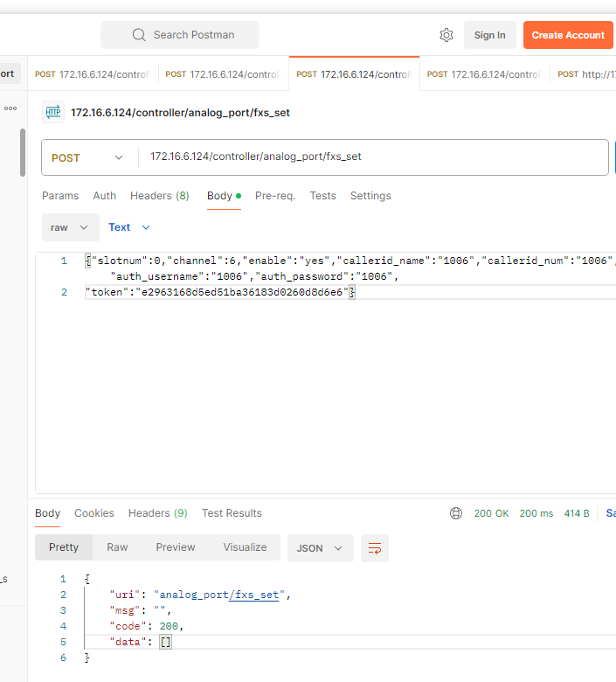Click the search magnifier icon
Screen dimensions: 616x682
[139, 35]
